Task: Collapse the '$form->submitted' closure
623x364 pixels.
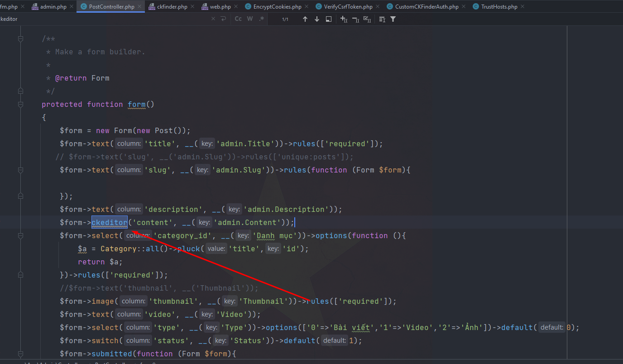Action: coord(20,354)
